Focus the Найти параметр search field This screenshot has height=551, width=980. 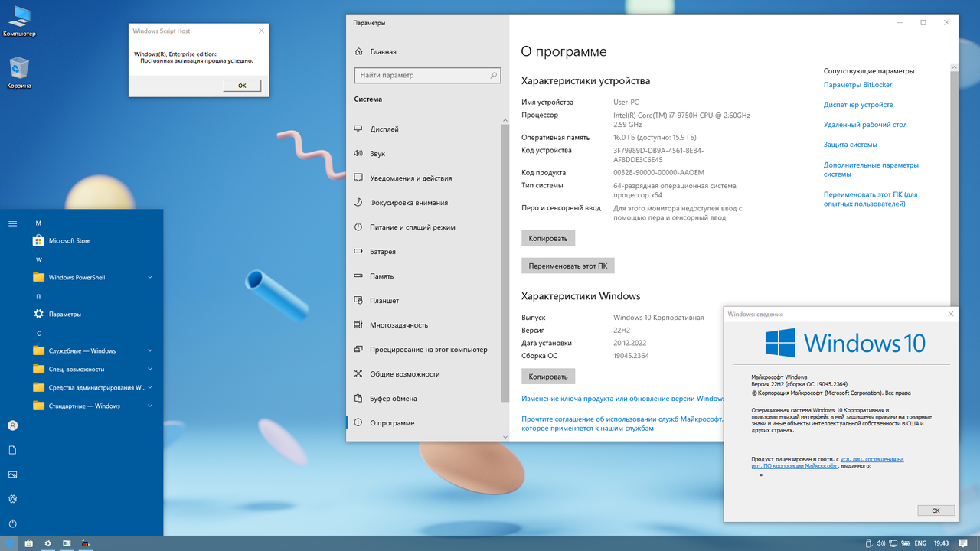coord(428,76)
